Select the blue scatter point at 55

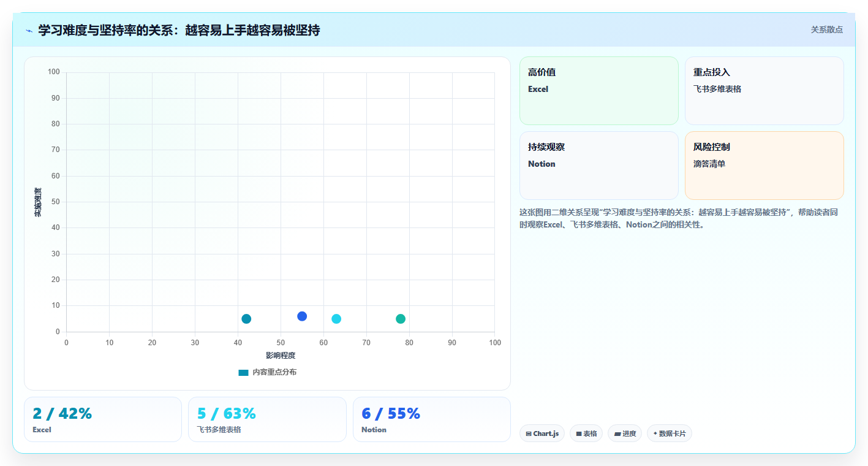(302, 316)
